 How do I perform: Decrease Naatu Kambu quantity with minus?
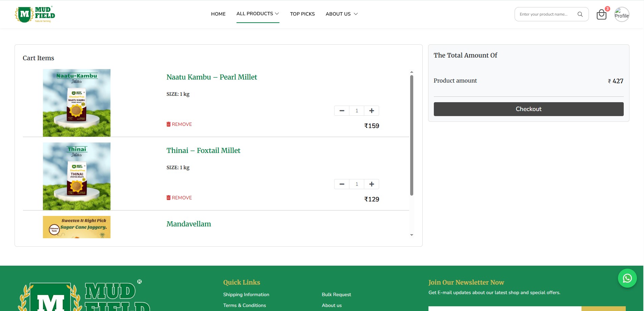pyautogui.click(x=342, y=111)
